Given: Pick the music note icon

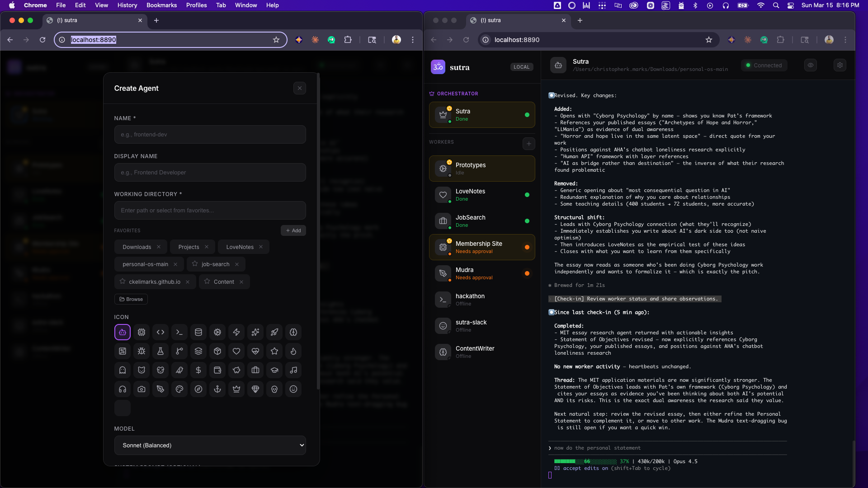Looking at the screenshot, I should click(x=293, y=370).
